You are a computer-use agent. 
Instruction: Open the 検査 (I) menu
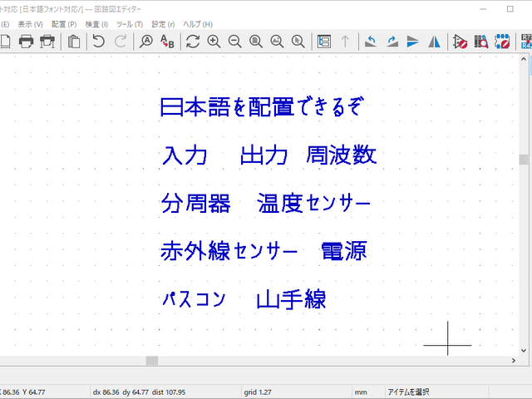point(96,24)
